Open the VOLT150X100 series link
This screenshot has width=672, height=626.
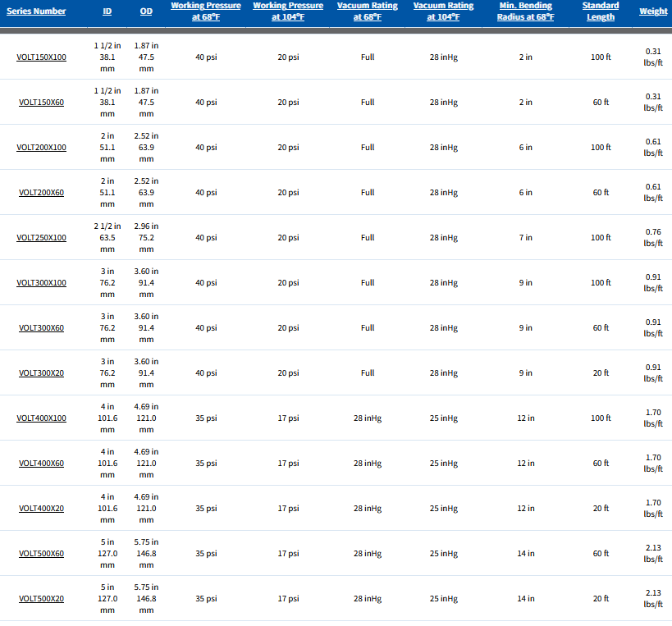click(x=41, y=57)
